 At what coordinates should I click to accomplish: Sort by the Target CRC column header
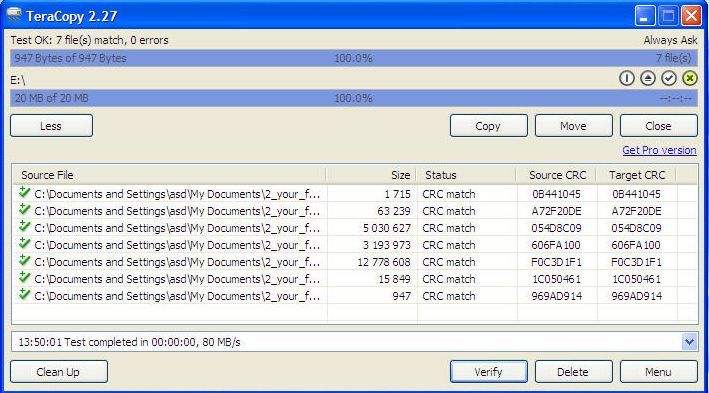coord(636,175)
